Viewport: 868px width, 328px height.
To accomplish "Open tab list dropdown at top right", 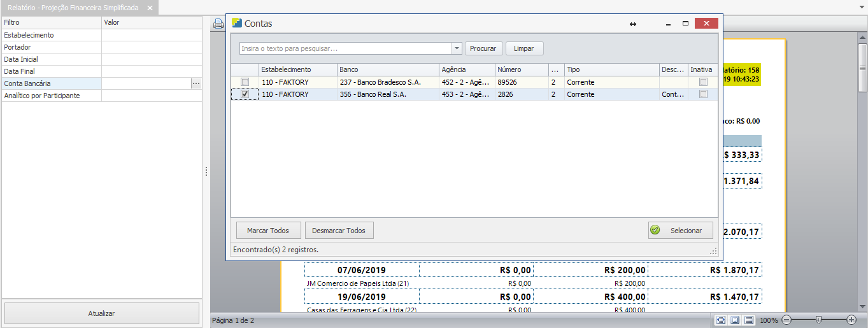I will click(x=860, y=7).
